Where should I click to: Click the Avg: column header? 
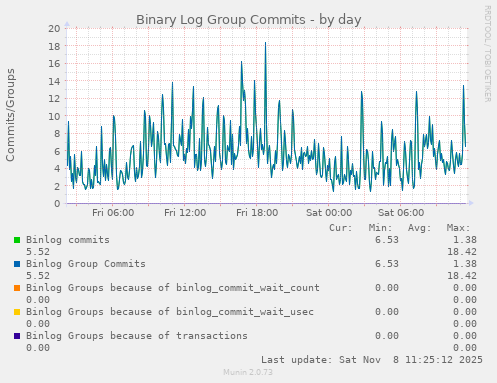419,228
